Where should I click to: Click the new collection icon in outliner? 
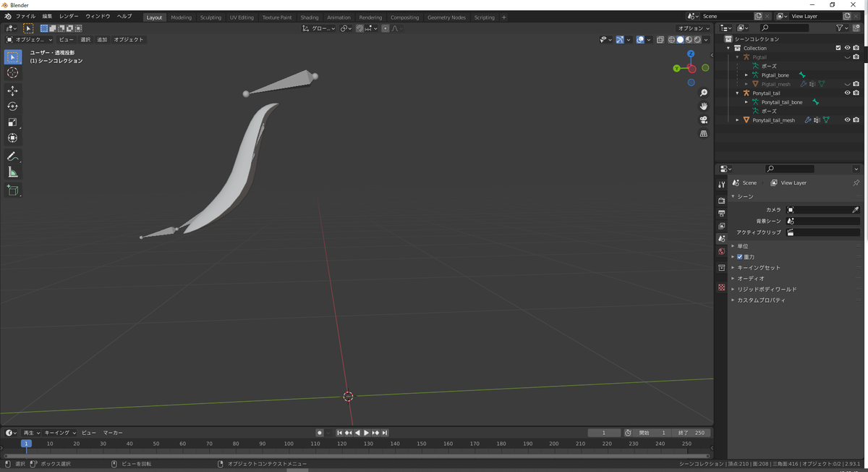coord(856,28)
